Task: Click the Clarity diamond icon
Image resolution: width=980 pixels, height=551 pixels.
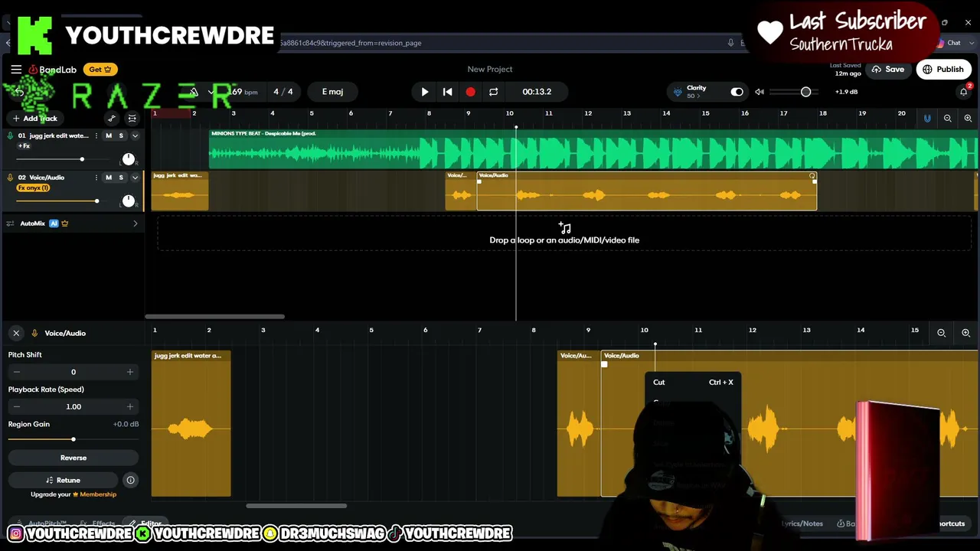Action: tap(678, 92)
